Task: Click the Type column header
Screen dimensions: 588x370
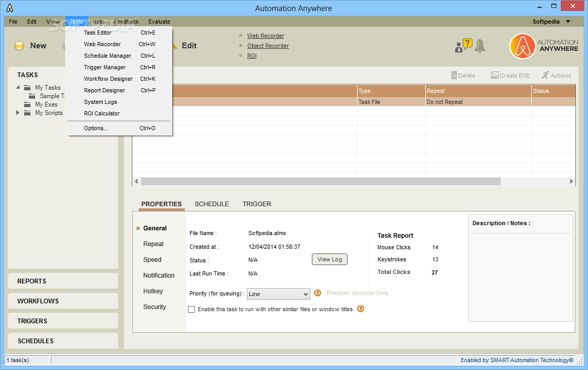Action: (x=391, y=91)
